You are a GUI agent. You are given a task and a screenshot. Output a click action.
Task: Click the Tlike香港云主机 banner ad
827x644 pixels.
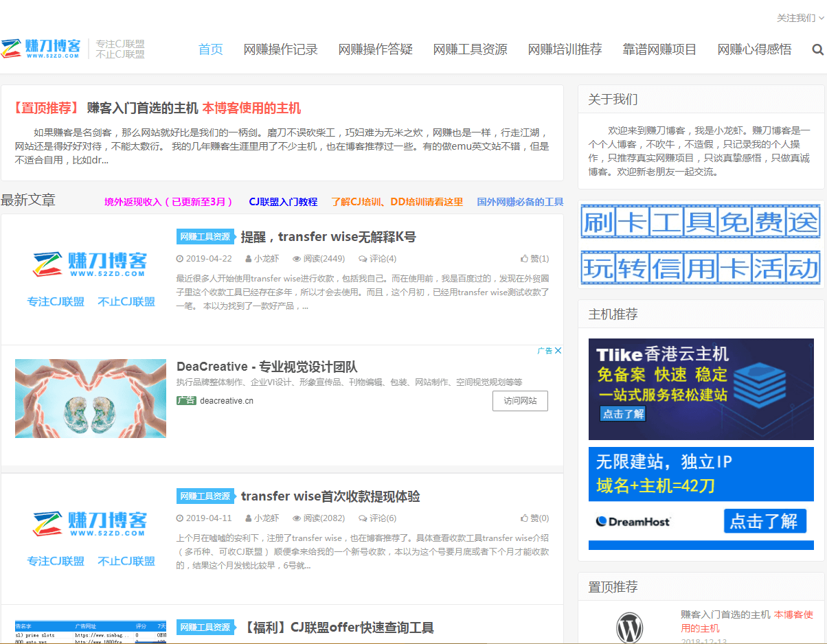[701, 389]
